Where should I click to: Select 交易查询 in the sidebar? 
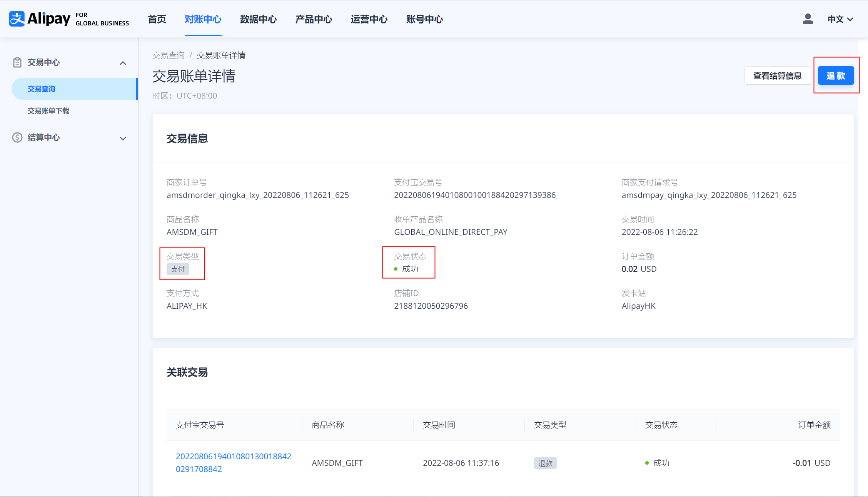coord(42,89)
